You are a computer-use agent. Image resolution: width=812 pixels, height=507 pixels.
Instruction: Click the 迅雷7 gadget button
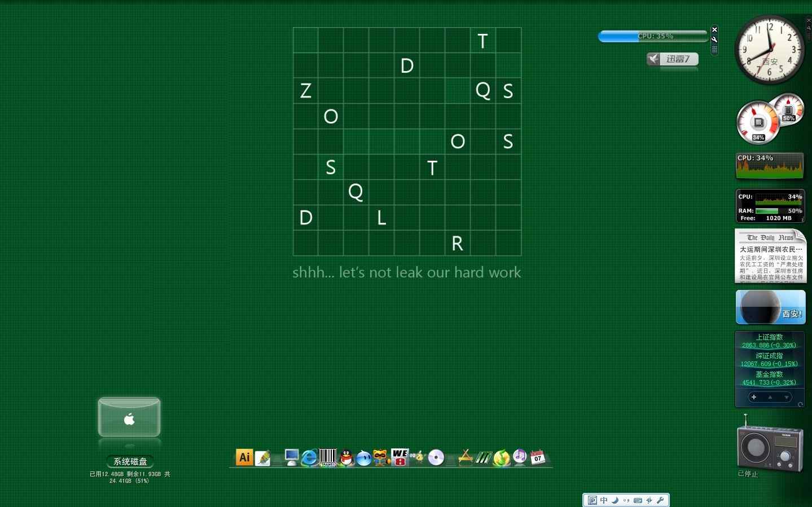(673, 59)
